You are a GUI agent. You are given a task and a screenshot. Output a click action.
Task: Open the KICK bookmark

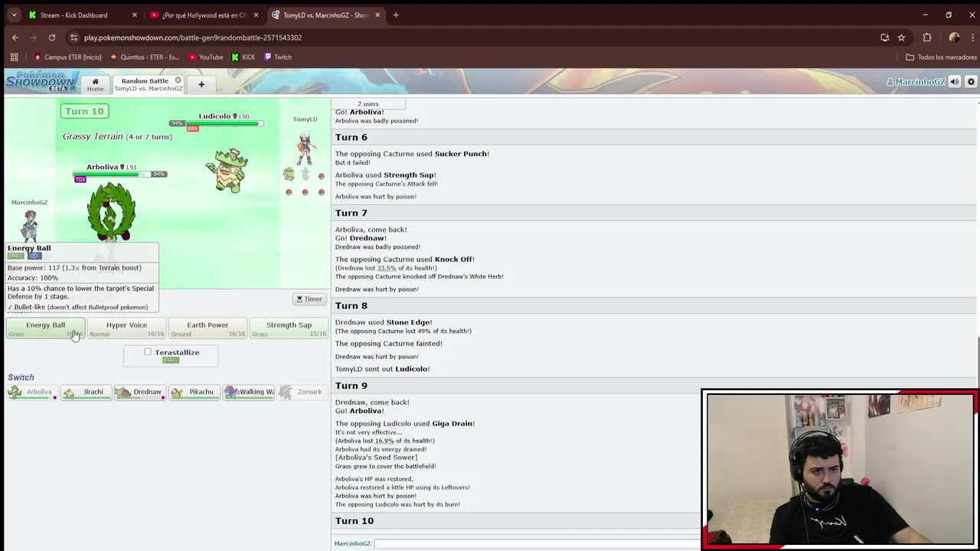pos(243,57)
